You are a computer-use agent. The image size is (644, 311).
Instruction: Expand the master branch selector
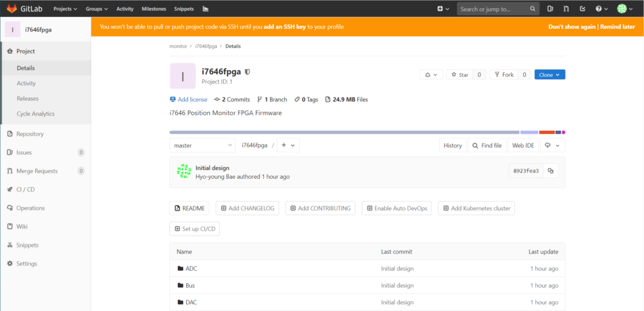[x=203, y=145]
